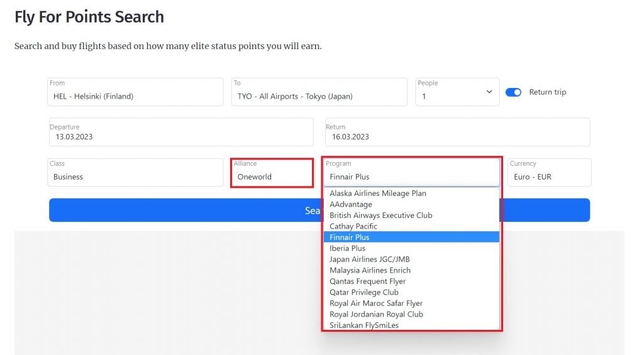Select Royal Air Maroc Safar Flyer

tap(411, 303)
